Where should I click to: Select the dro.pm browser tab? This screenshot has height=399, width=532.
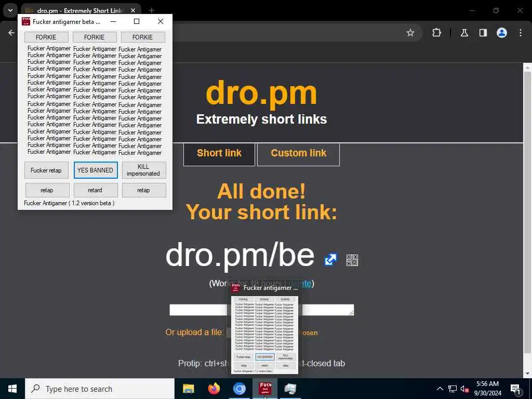click(81, 10)
